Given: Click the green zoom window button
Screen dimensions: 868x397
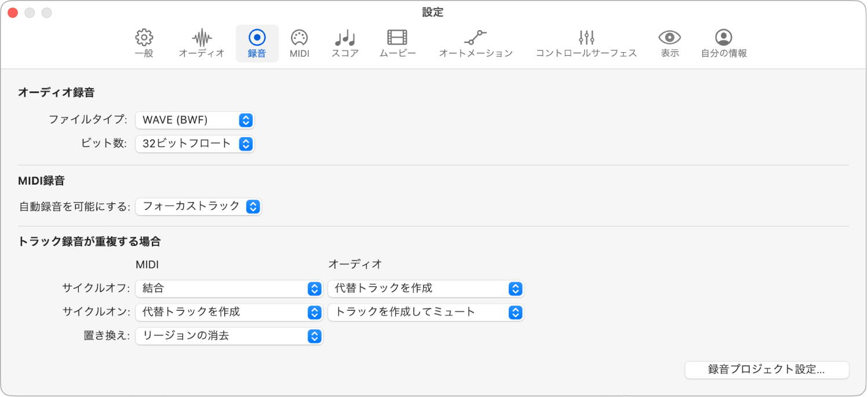Looking at the screenshot, I should [x=46, y=11].
